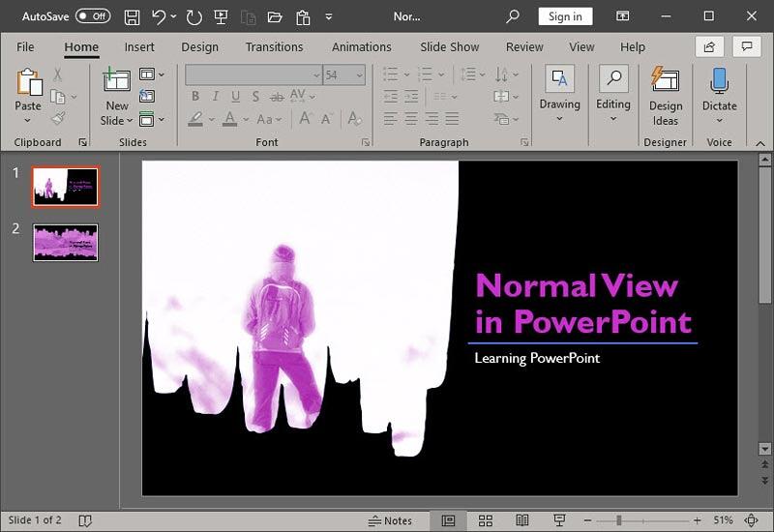Click the Reset slide icon

click(x=147, y=96)
